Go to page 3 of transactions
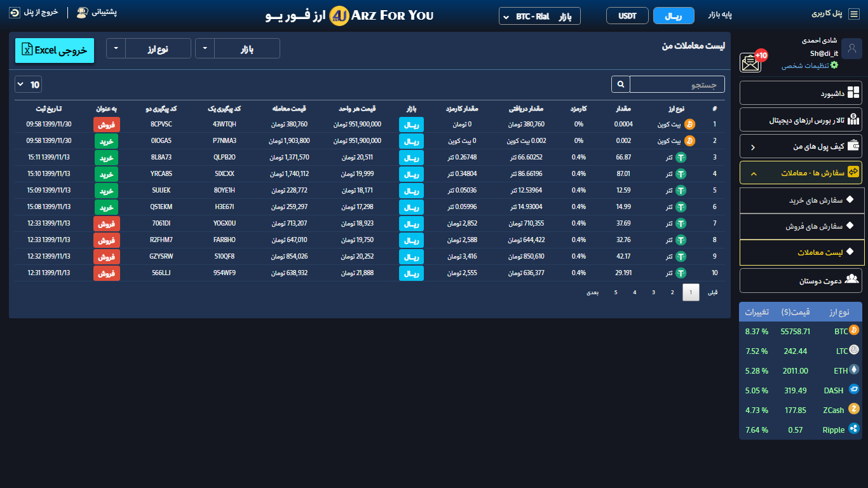This screenshot has width=868, height=488. [653, 292]
